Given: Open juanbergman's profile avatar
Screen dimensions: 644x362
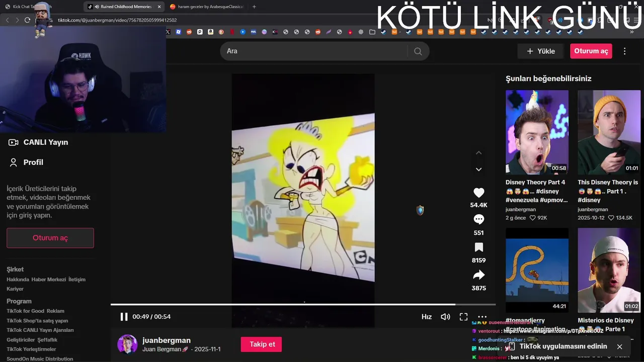Looking at the screenshot, I should (127, 344).
